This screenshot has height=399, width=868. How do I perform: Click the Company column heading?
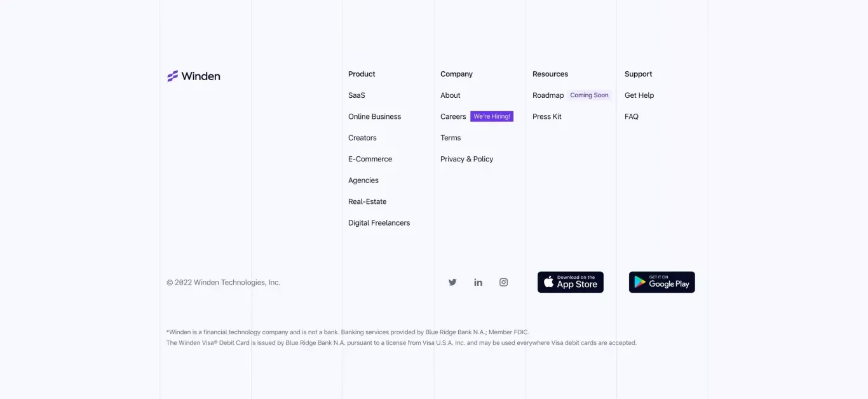(456, 74)
